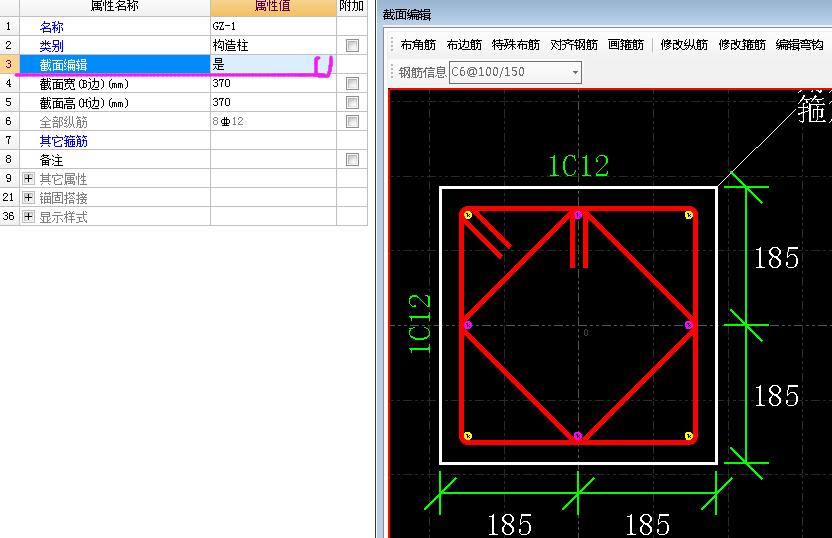This screenshot has height=538, width=832.
Task: Click the empty 备注 value cell
Action: pyautogui.click(x=273, y=160)
